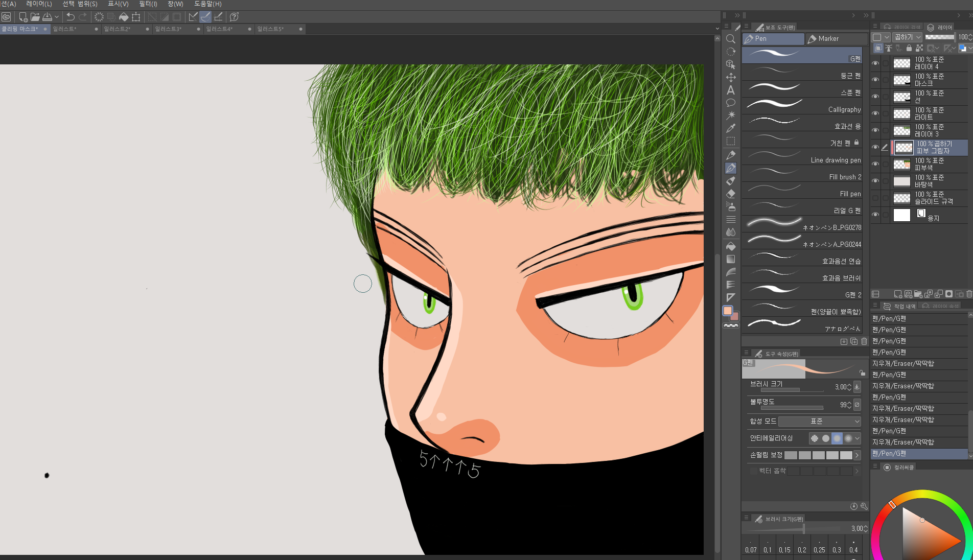The image size is (973, 560).
Task: Expand 손떨림 보정 options arrow
Action: [x=857, y=455]
